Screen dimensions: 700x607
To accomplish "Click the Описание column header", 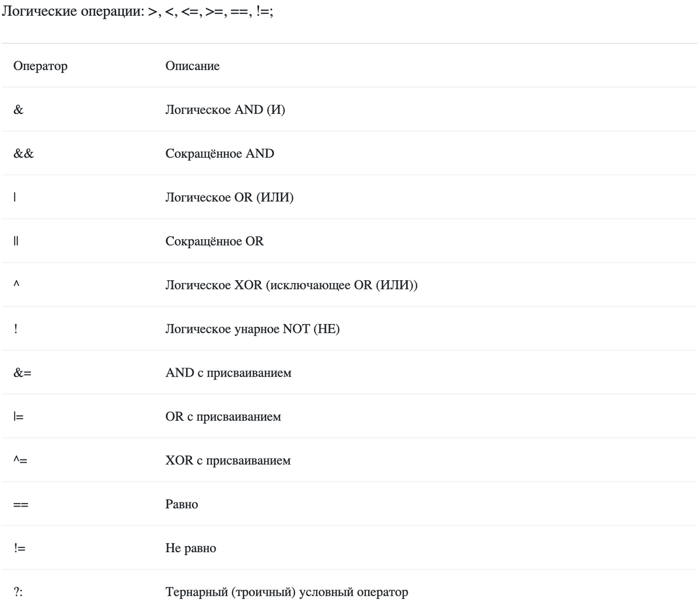I will pos(192,66).
